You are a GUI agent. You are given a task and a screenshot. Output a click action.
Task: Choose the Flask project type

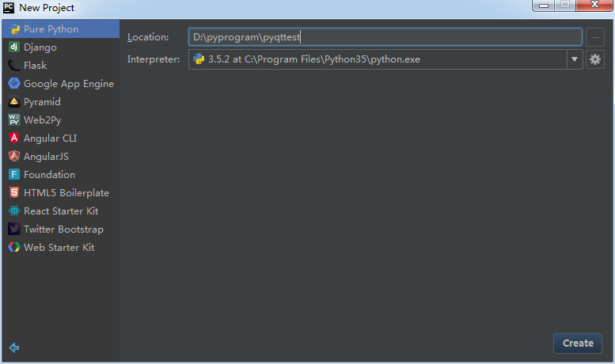61,65
